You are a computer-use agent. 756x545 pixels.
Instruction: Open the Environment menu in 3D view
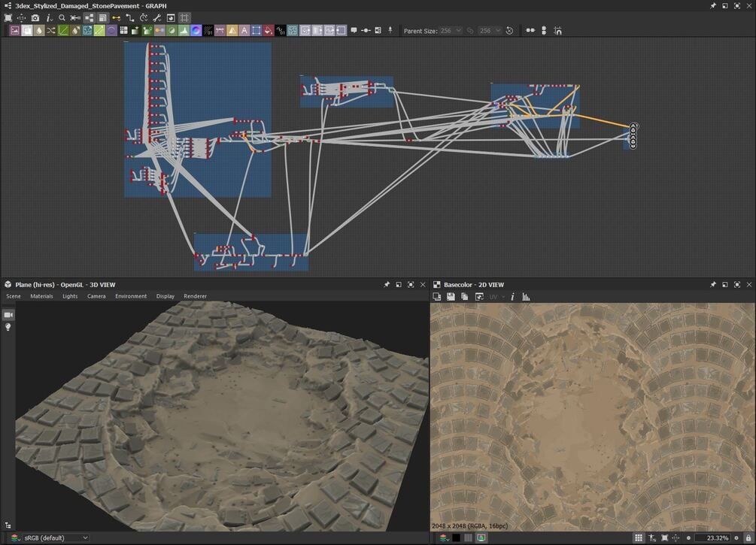click(x=131, y=296)
